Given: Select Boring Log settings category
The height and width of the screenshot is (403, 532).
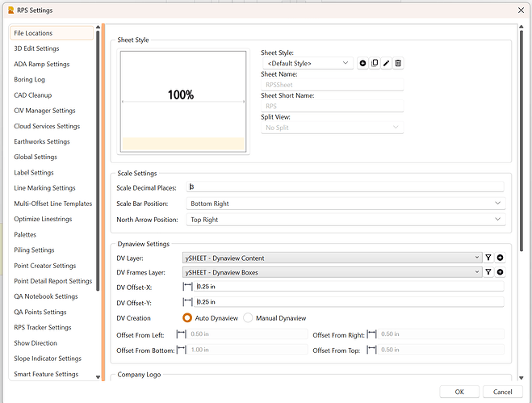Looking at the screenshot, I should coord(30,79).
